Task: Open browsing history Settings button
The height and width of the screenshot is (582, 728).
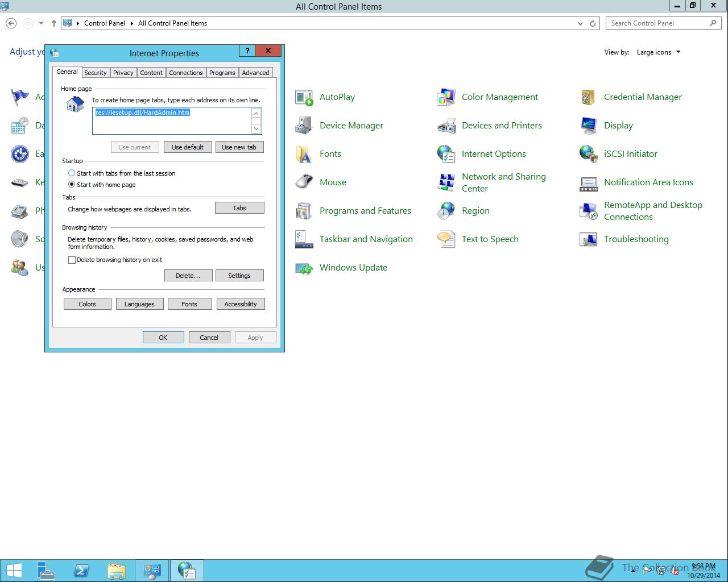Action: pyautogui.click(x=239, y=276)
